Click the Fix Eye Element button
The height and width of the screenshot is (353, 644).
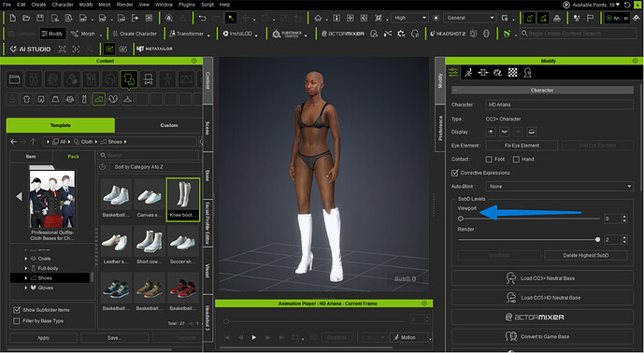[x=522, y=146]
